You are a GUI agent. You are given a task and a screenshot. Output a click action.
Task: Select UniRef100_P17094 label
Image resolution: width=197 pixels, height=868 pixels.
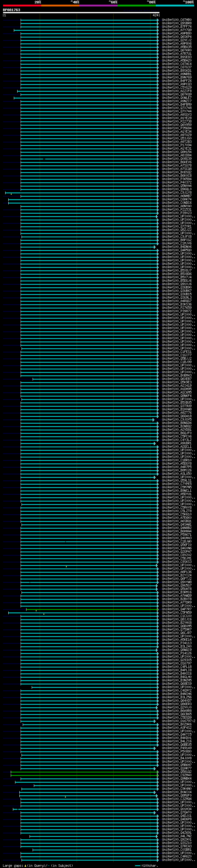(176, 145)
